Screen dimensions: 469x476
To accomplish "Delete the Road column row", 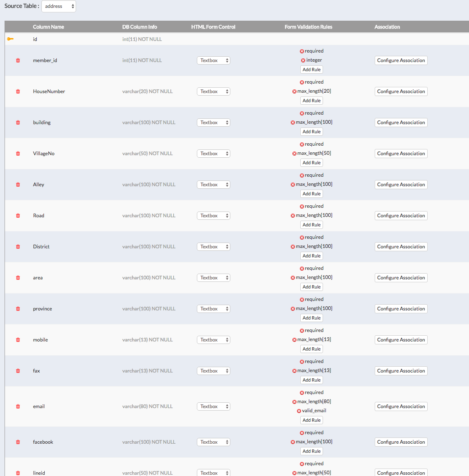I will tap(18, 216).
